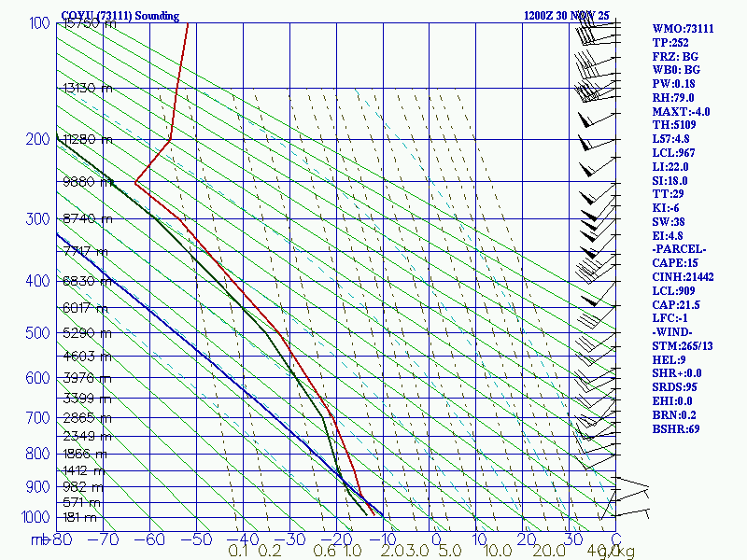
Task: Select the '4603 m' height label
Action: tap(87, 357)
